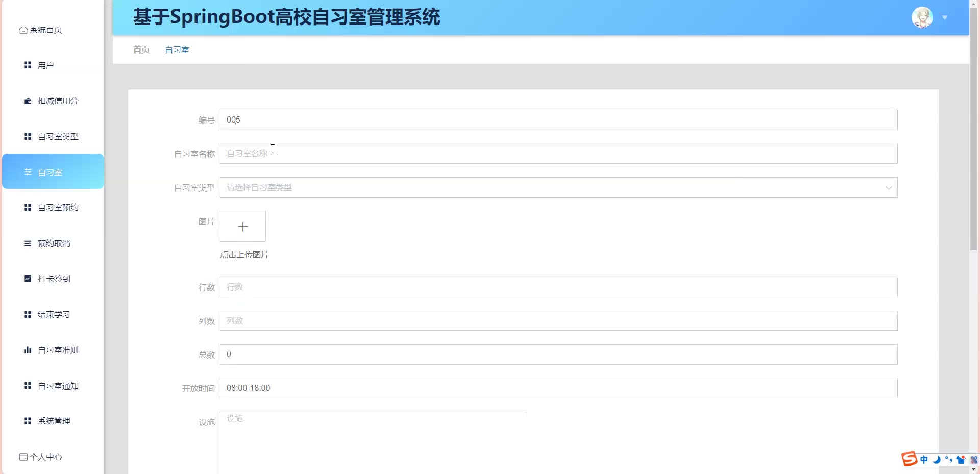Click the grid icon beside 结束学习
This screenshot has height=474, width=980.
tap(28, 314)
